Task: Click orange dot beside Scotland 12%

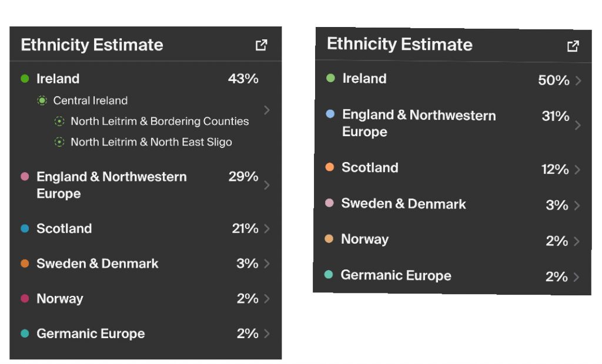Action: 330,167
